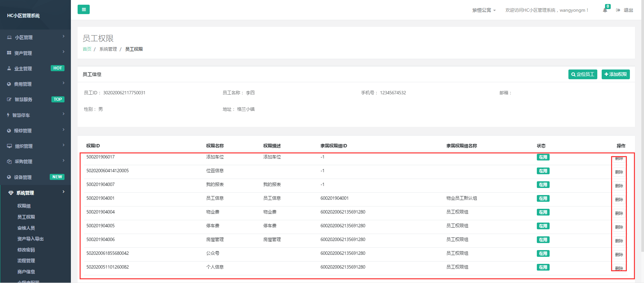Select permission ID 502020060414120005
The width and height of the screenshot is (644, 283).
(108, 171)
